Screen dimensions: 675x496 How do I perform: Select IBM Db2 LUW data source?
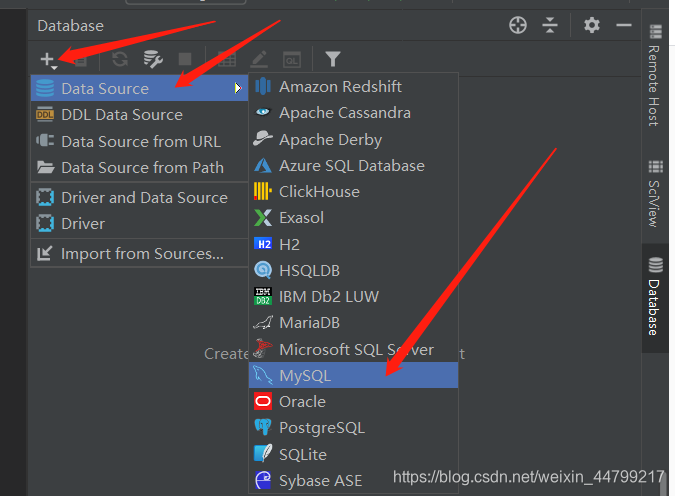click(x=353, y=297)
